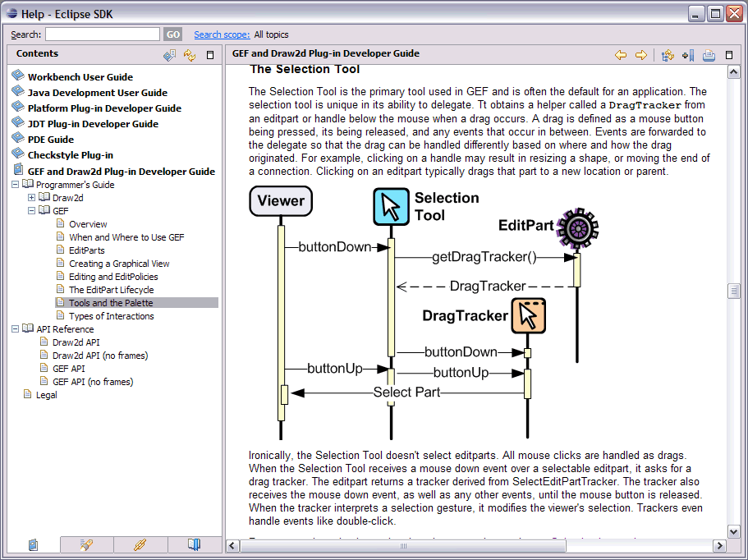748x560 pixels.
Task: Click the page icon next to Draw2d API
Action: (x=44, y=342)
